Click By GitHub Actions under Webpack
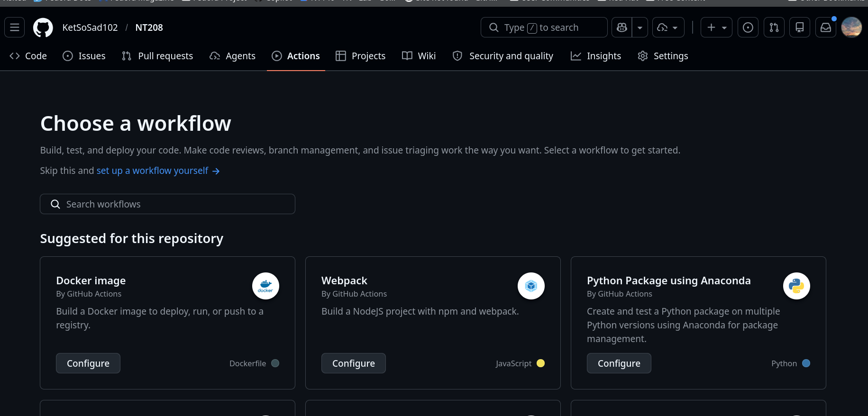The height and width of the screenshot is (416, 868). [x=354, y=294]
